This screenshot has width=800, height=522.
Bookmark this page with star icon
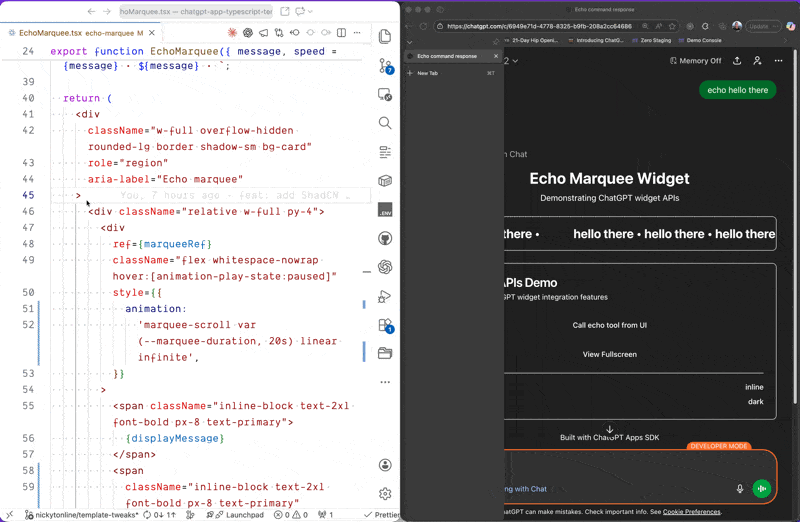click(x=672, y=26)
